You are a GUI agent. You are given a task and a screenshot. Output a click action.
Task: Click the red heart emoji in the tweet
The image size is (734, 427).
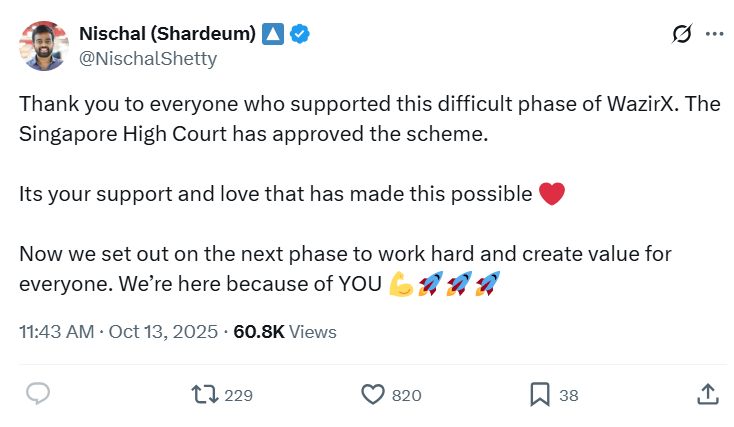[552, 194]
